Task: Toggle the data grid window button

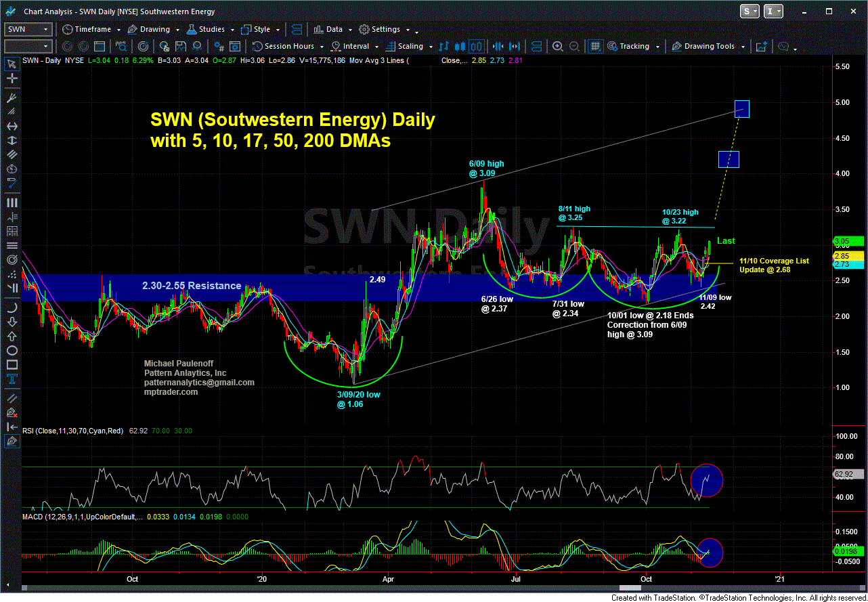Action: 595,46
